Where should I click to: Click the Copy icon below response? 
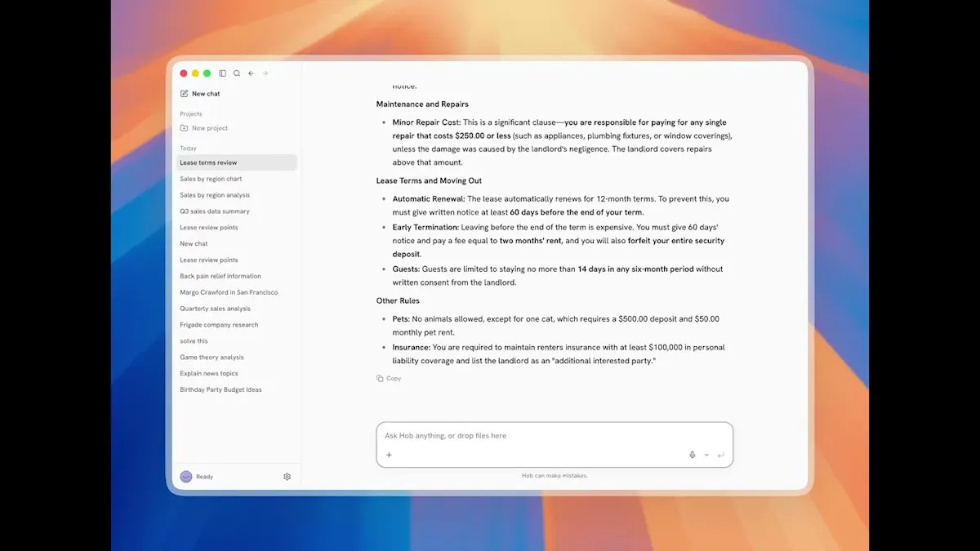(x=380, y=379)
